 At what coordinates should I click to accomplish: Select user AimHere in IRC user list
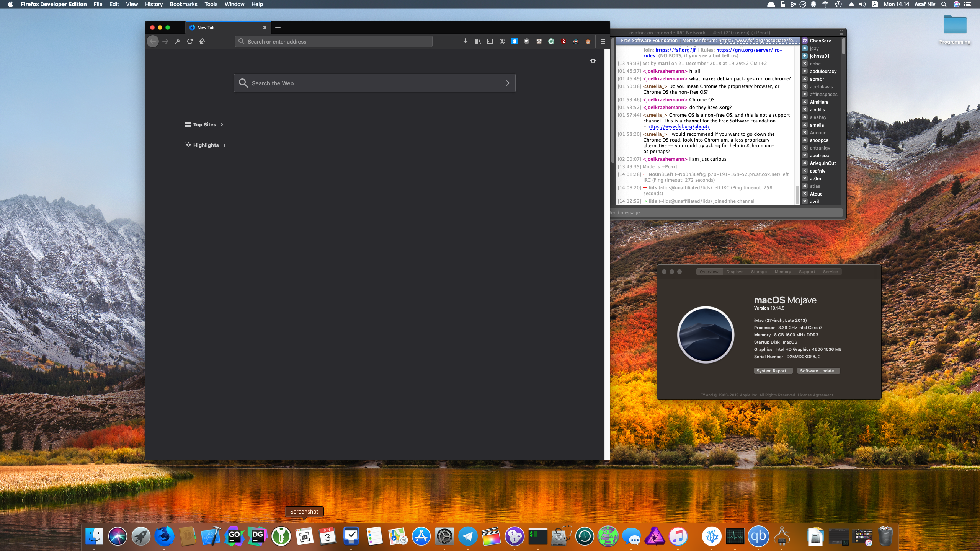click(819, 102)
